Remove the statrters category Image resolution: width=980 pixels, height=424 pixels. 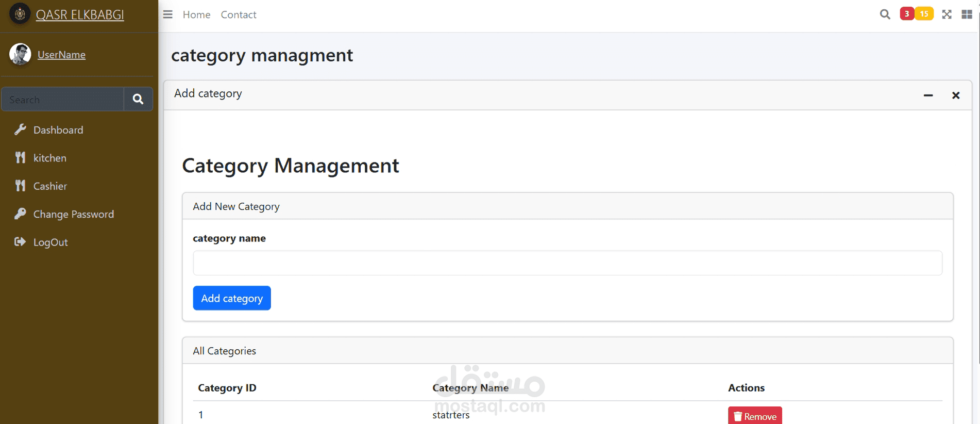(755, 416)
